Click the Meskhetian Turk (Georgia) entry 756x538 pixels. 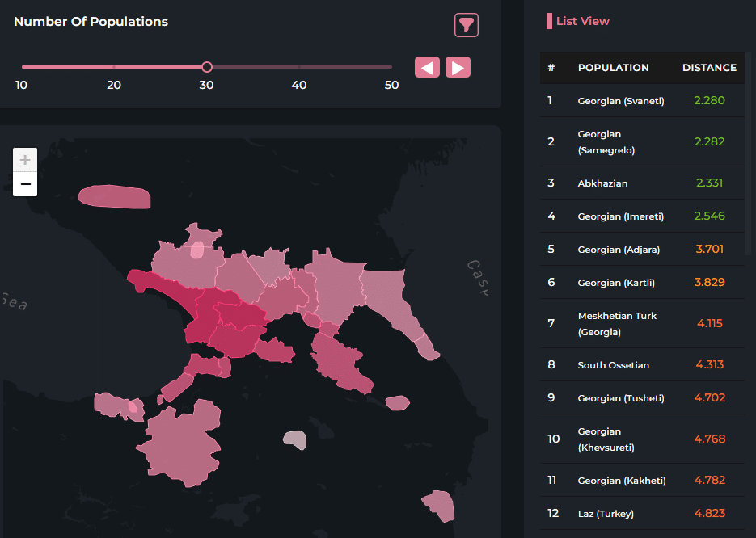point(617,324)
